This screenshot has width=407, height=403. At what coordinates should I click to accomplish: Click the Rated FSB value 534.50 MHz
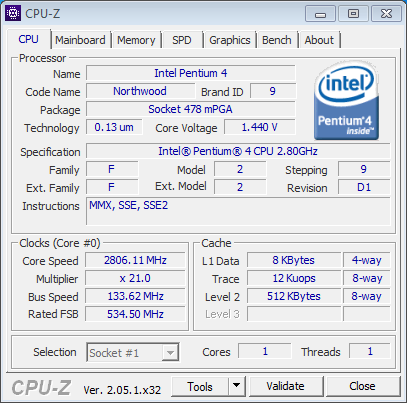click(135, 314)
